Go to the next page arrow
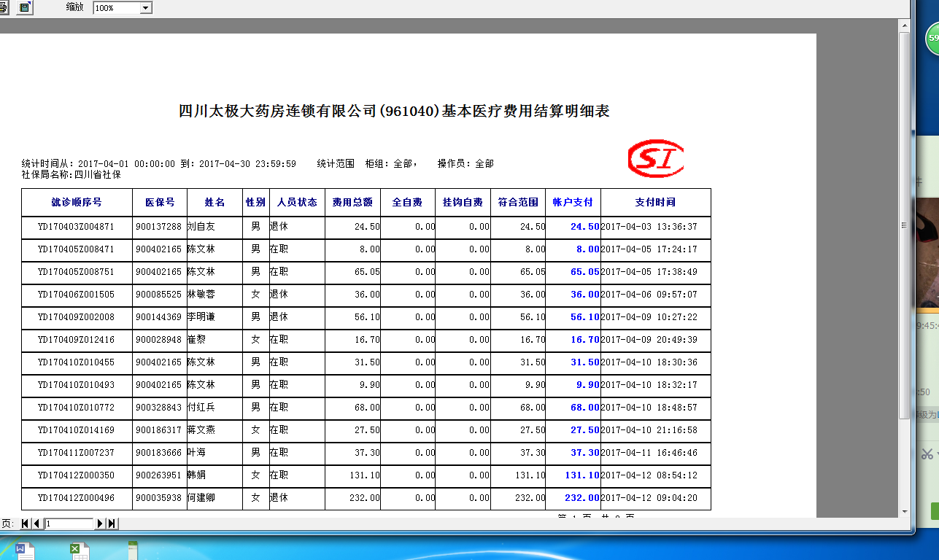Viewport: 939px width, 560px height. pos(101,524)
